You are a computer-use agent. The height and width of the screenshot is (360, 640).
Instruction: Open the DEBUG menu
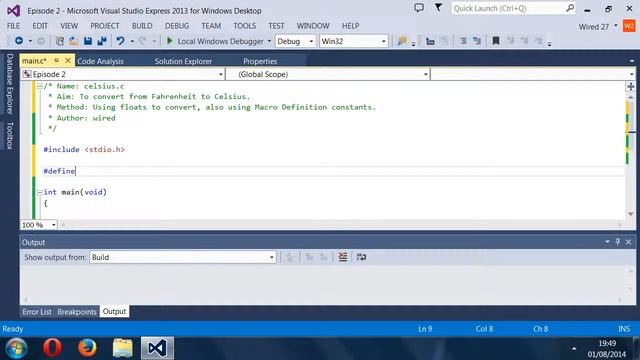pyautogui.click(x=177, y=26)
